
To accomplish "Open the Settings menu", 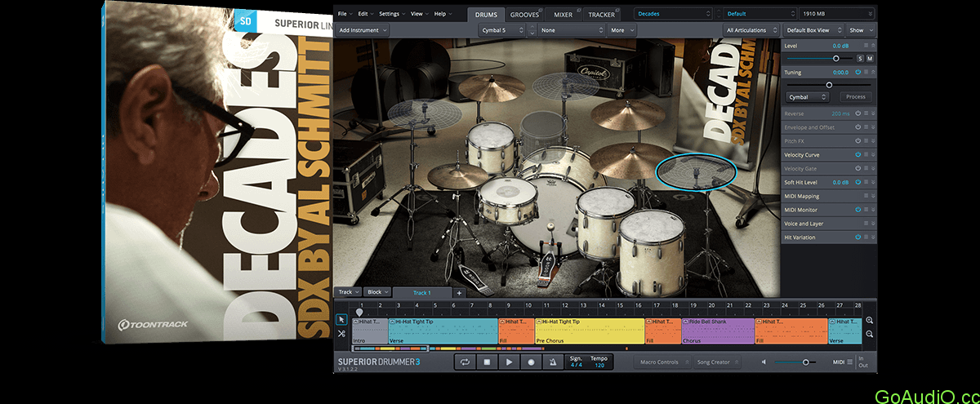I will [392, 14].
